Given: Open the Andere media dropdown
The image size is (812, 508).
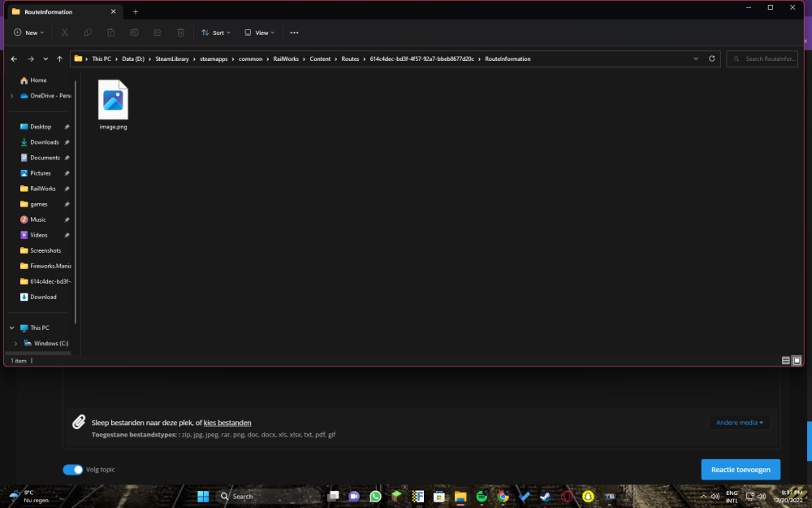Looking at the screenshot, I should (739, 423).
